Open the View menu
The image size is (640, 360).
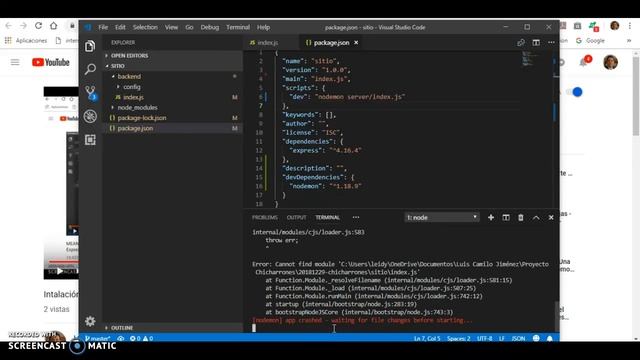point(171,27)
